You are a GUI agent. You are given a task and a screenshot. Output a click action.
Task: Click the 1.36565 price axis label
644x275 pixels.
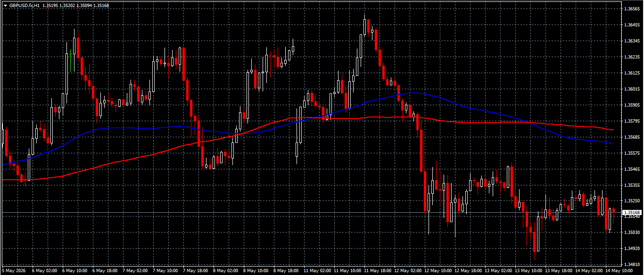pos(632,9)
